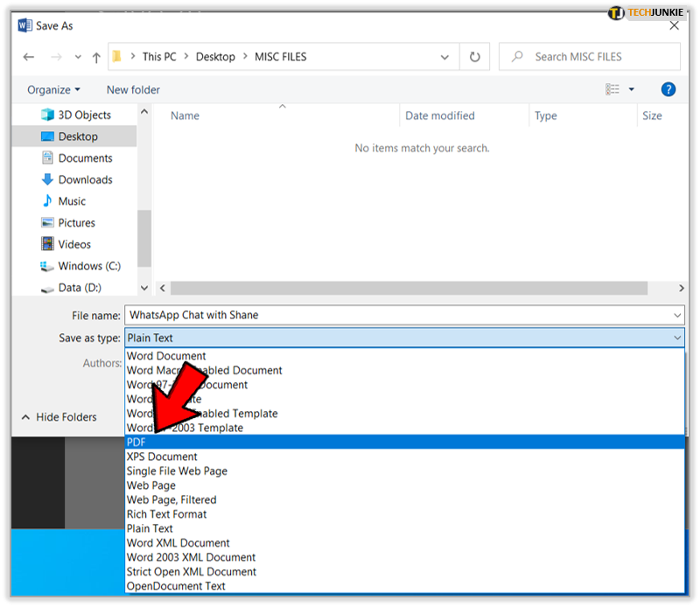Open the Organize dropdown menu

[x=53, y=89]
